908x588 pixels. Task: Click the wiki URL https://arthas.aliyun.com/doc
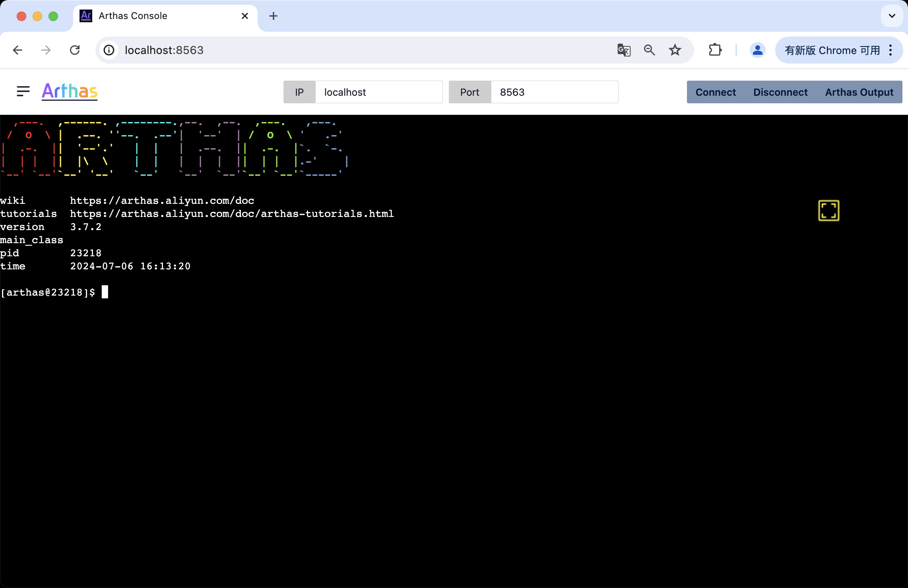162,201
